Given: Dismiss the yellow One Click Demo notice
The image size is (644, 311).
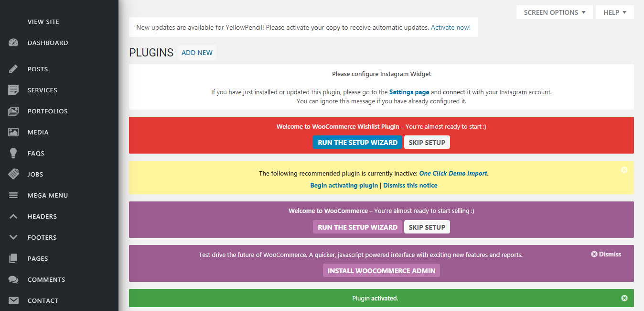Looking at the screenshot, I should click(624, 170).
